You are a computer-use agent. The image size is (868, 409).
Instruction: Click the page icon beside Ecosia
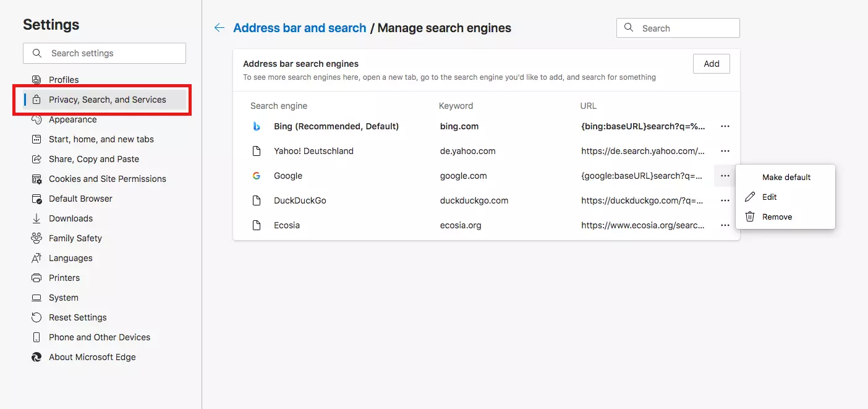(x=257, y=225)
